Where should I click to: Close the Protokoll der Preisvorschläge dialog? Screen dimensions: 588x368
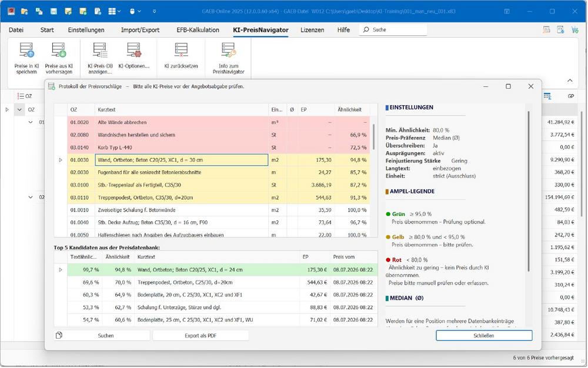click(x=530, y=86)
